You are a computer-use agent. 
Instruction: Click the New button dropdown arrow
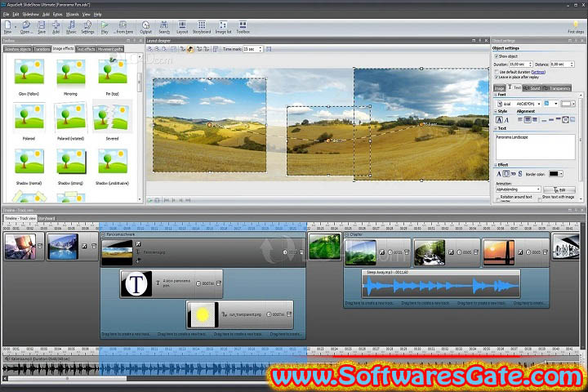pyautogui.click(x=16, y=28)
